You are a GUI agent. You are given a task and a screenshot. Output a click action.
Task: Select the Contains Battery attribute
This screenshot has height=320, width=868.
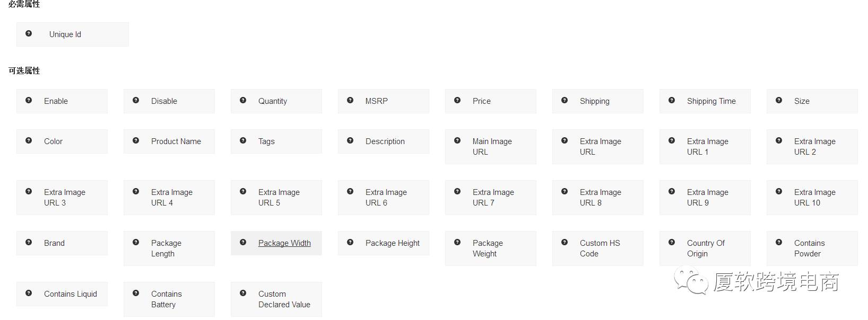[x=169, y=299]
